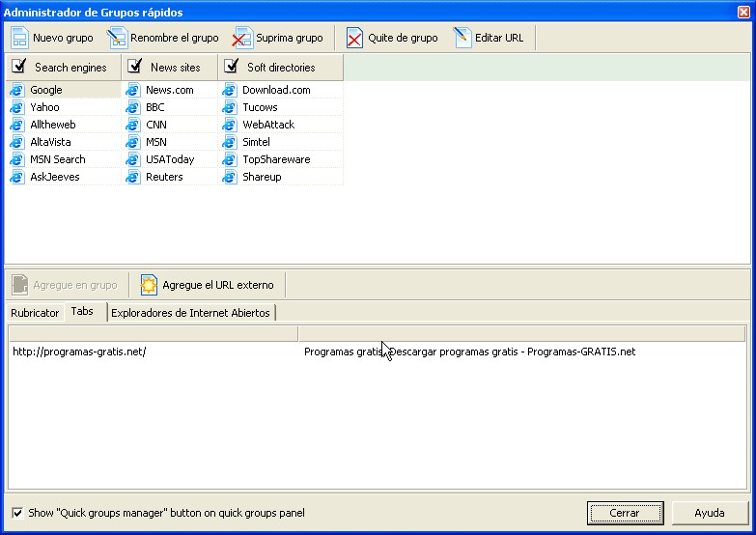756x535 pixels.
Task: Click the Editar URL pencil icon
Action: 462,38
